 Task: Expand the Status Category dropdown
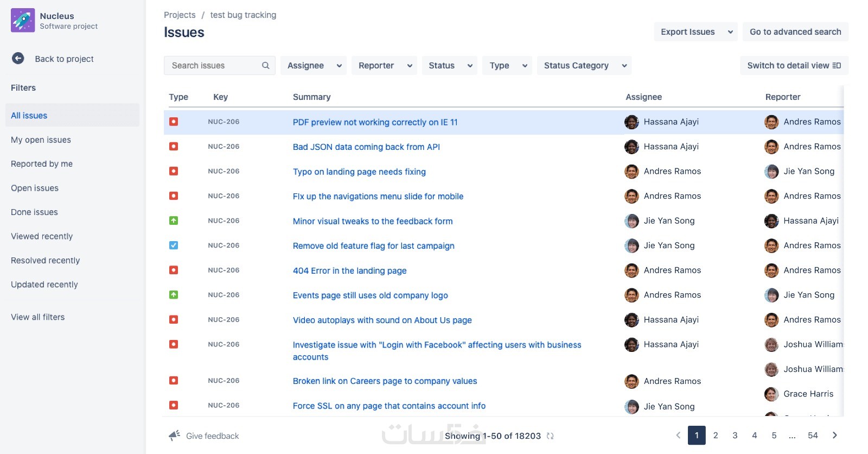[x=584, y=66]
